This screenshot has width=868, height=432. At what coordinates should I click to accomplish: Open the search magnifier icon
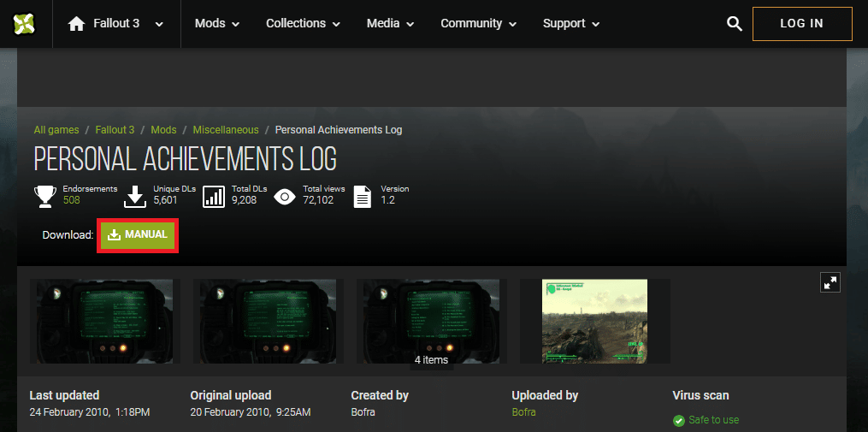[734, 24]
